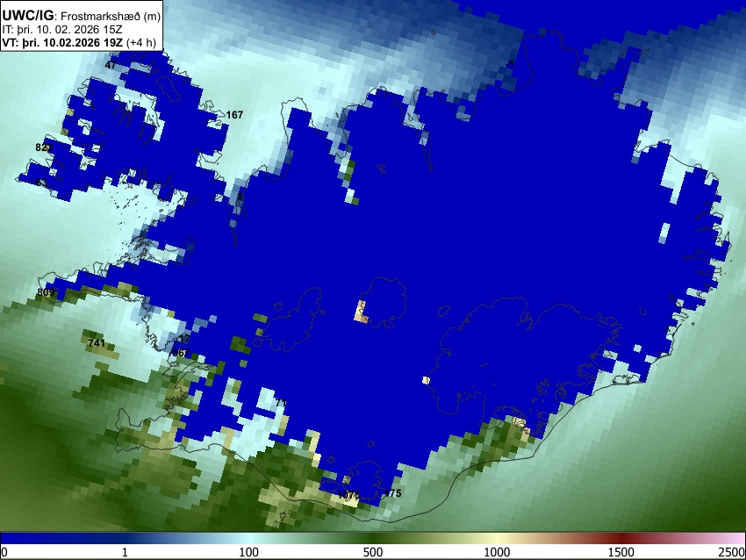Click the map value label '809'
This screenshot has width=746, height=560.
pyautogui.click(x=46, y=292)
